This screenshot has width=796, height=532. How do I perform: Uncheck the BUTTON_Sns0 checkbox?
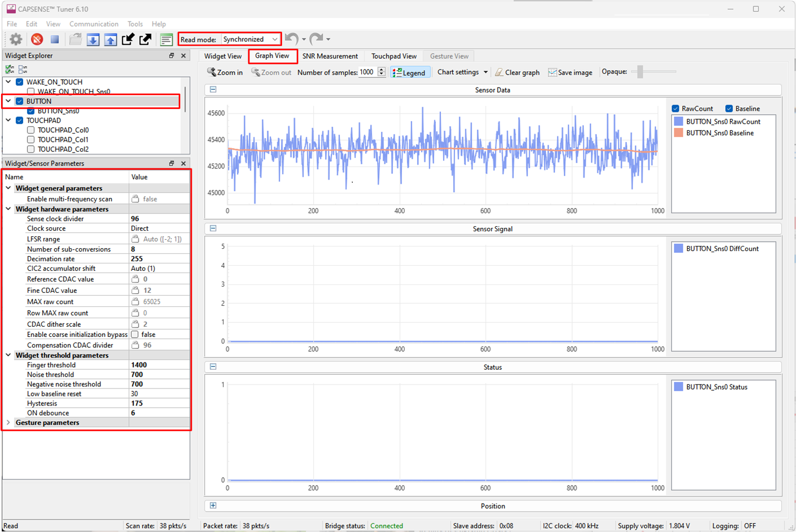[31, 111]
